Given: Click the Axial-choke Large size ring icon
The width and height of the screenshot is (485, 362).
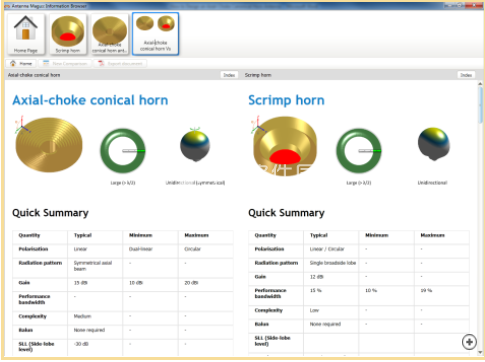Looking at the screenshot, I should click(123, 150).
